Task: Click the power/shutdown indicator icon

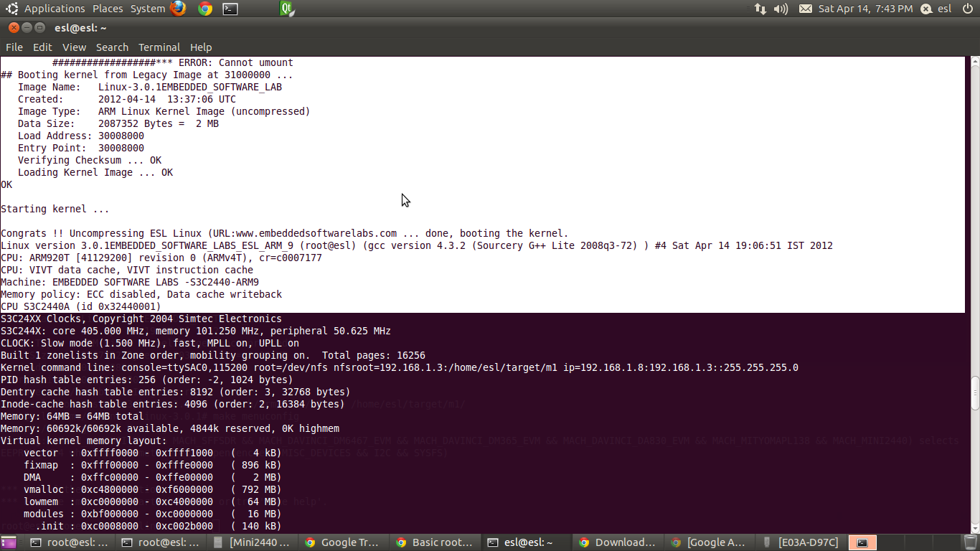Action: click(x=968, y=9)
